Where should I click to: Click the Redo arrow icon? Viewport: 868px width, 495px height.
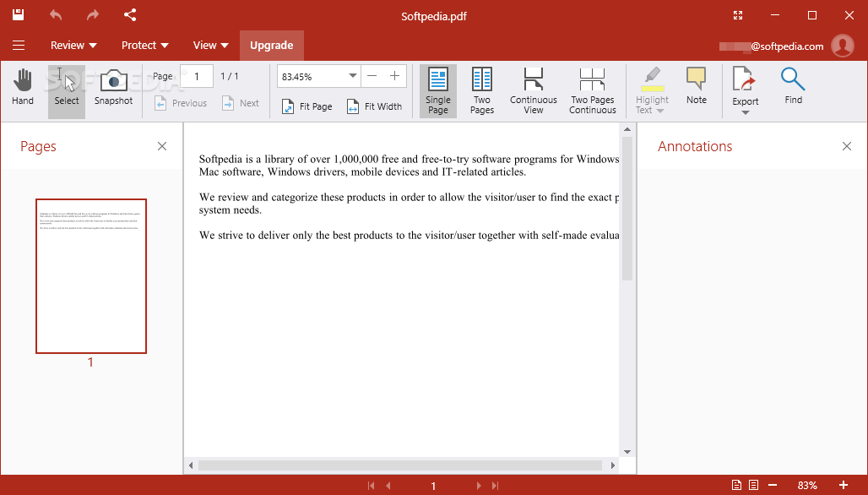pyautogui.click(x=92, y=15)
